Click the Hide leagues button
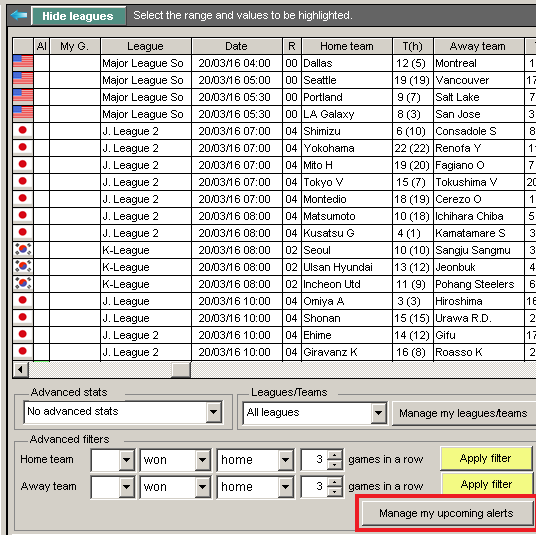 [78, 16]
